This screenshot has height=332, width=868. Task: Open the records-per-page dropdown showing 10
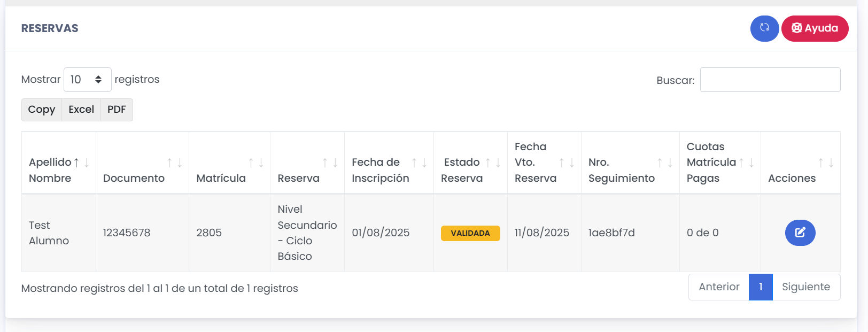click(x=87, y=80)
